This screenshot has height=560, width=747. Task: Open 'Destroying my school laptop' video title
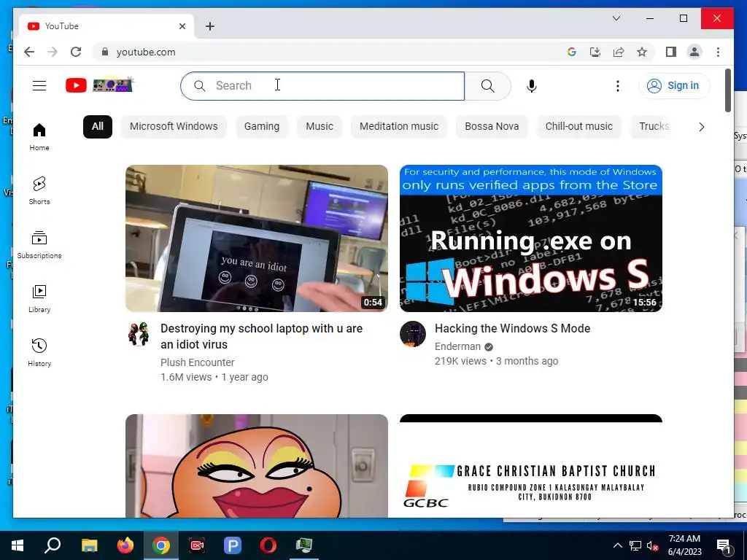tap(262, 336)
